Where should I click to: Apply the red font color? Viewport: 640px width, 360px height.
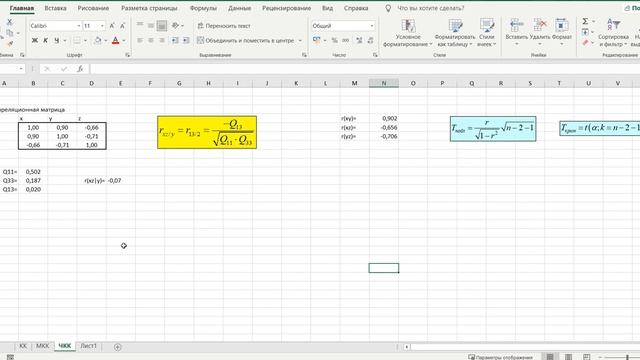click(116, 40)
